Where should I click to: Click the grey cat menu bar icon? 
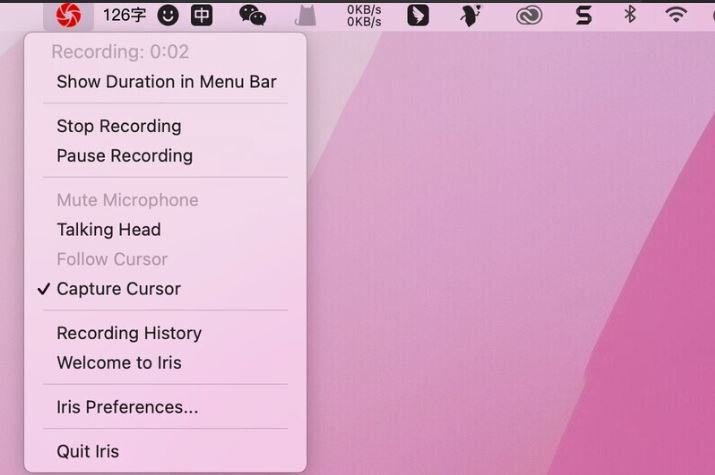pyautogui.click(x=306, y=16)
